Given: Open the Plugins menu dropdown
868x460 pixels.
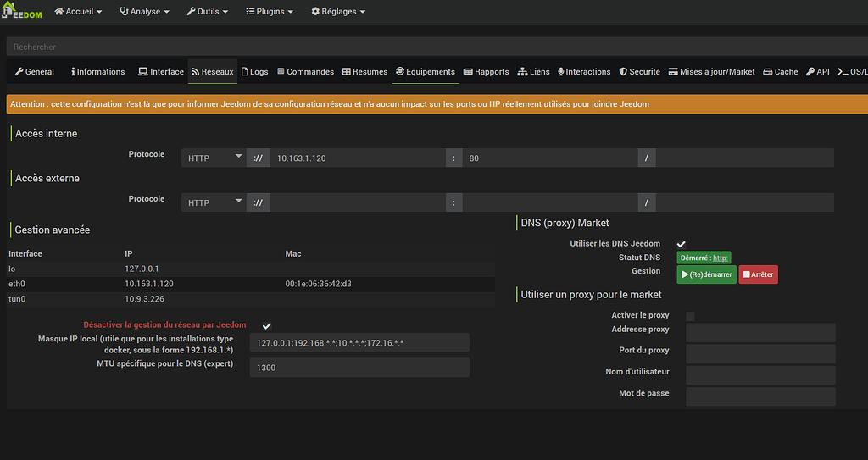Looking at the screenshot, I should pos(270,12).
